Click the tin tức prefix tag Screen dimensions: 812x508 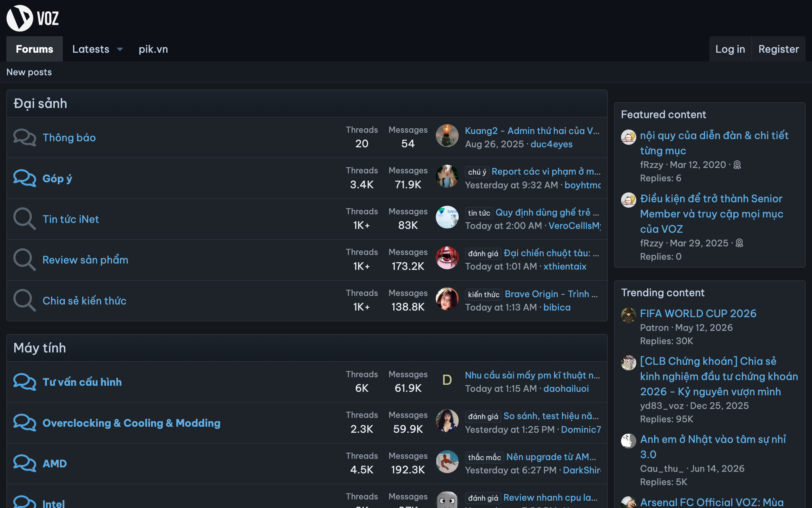pyautogui.click(x=479, y=213)
